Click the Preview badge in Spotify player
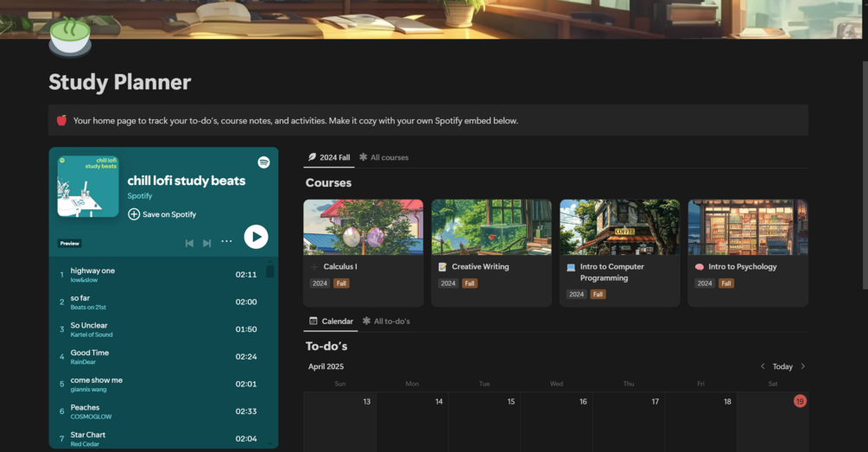The image size is (868, 452). coord(70,243)
